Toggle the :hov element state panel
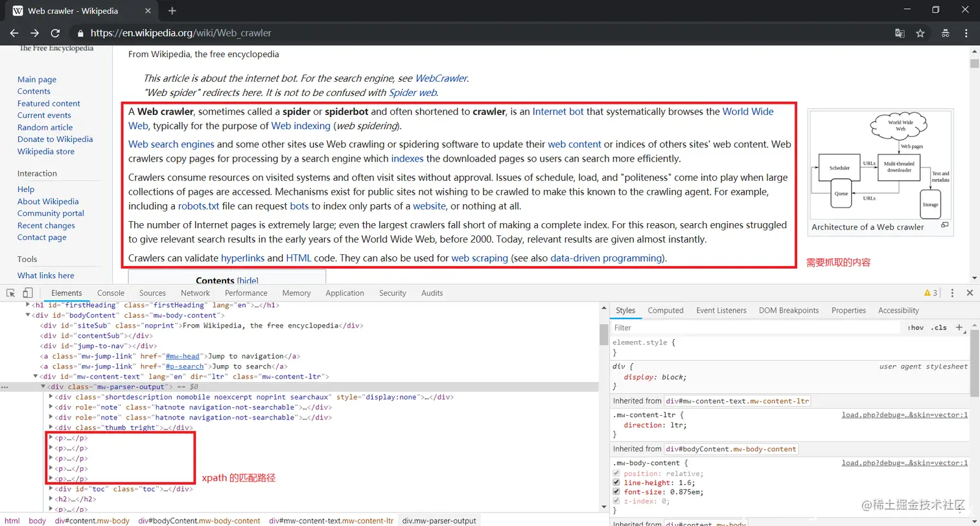Viewport: 980px width, 526px height. (x=915, y=328)
